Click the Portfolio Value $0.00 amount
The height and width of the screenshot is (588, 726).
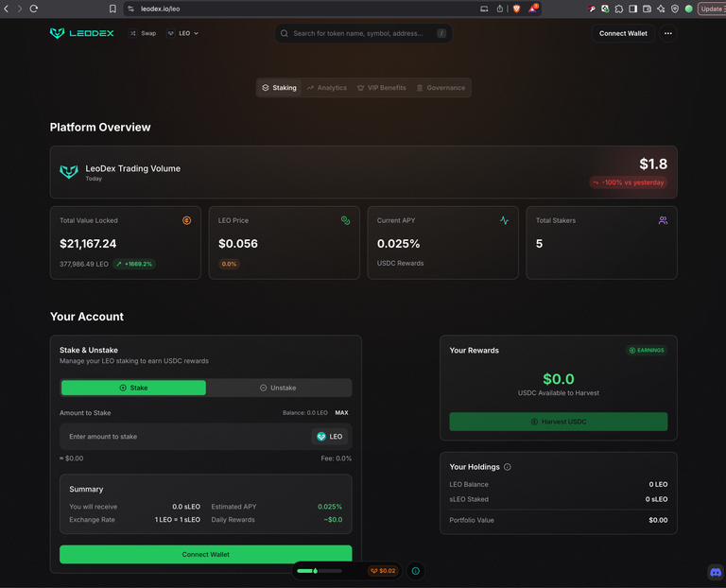658,520
